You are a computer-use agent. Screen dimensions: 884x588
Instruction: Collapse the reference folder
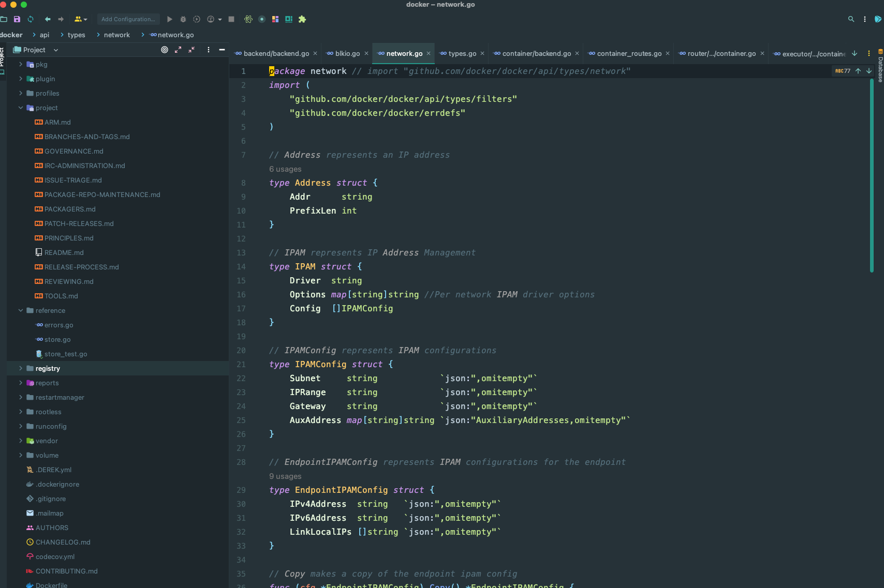tap(21, 310)
